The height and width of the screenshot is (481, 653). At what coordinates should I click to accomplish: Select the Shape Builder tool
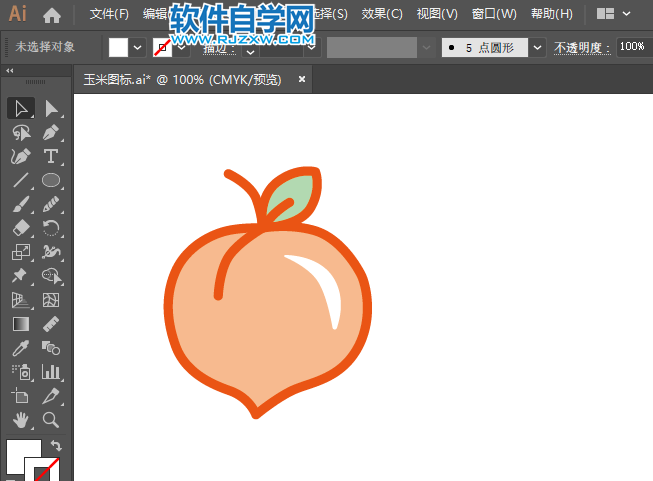pyautogui.click(x=51, y=276)
